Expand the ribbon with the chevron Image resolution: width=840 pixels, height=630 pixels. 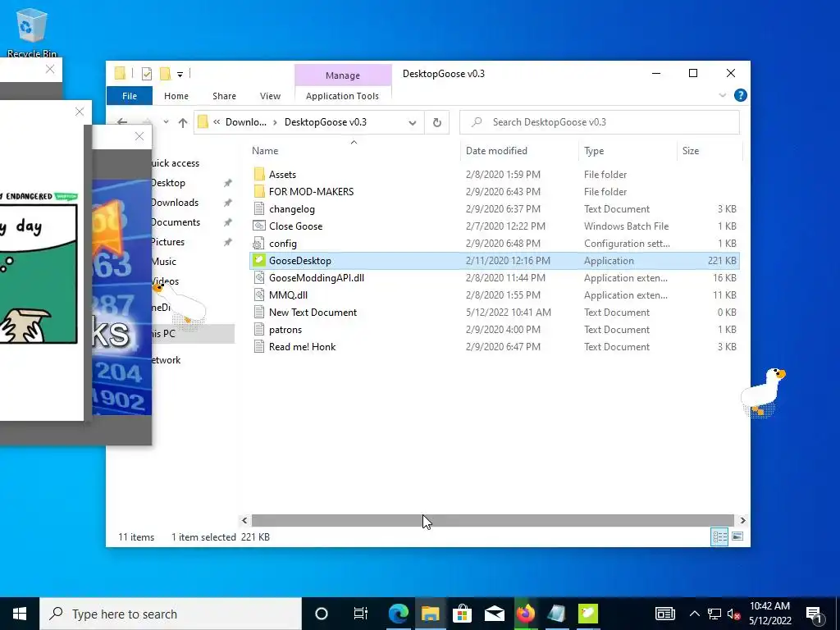point(722,95)
